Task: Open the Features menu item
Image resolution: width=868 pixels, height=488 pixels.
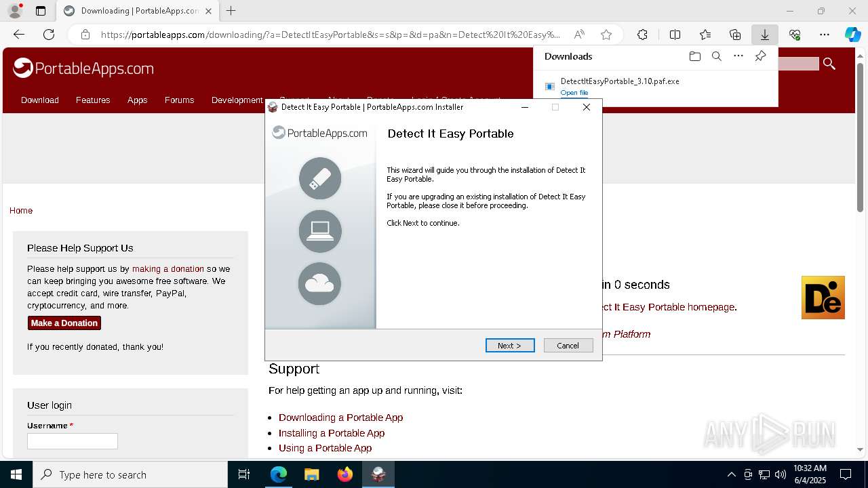Action: [x=93, y=100]
